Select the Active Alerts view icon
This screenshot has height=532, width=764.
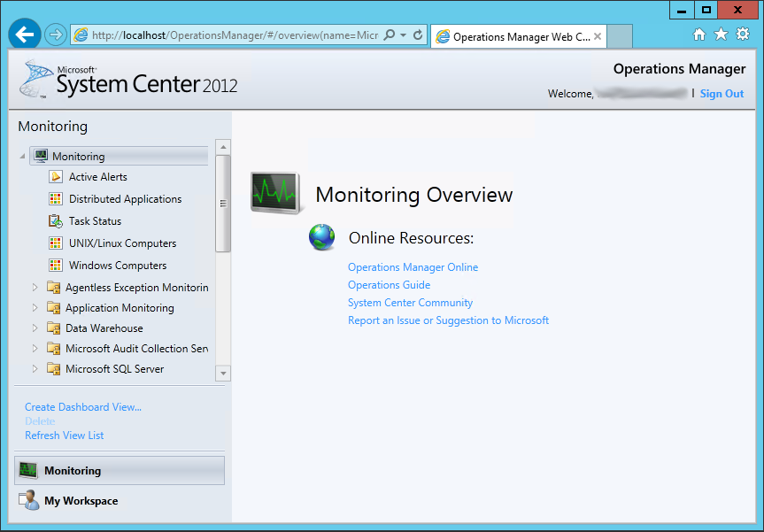click(55, 177)
